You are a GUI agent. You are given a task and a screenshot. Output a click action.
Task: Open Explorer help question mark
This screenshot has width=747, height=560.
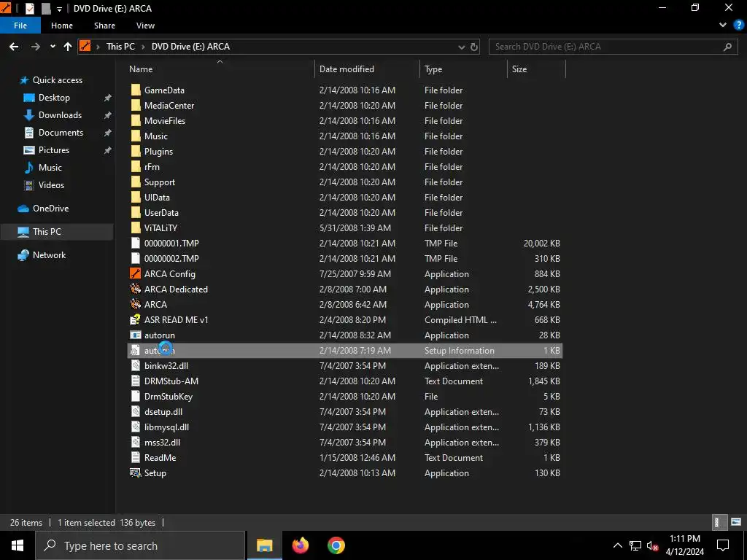[738, 26]
